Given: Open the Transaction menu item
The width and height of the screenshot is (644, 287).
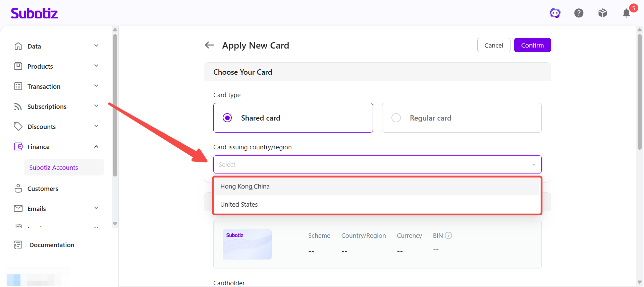Looking at the screenshot, I should (44, 86).
